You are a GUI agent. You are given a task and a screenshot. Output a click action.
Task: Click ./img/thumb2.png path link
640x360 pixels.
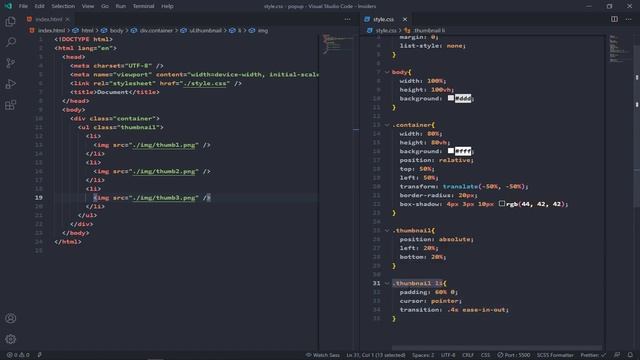165,171
